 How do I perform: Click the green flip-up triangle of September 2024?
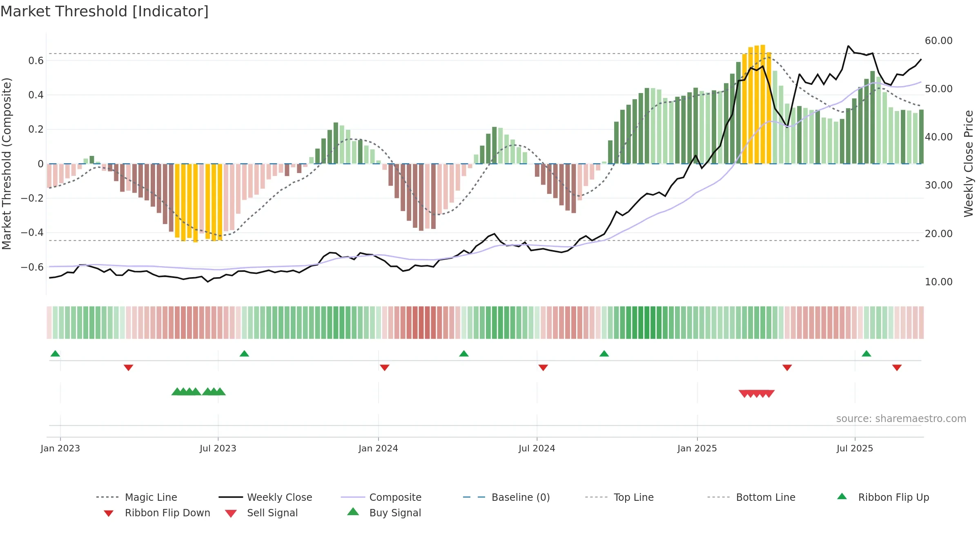tap(604, 353)
